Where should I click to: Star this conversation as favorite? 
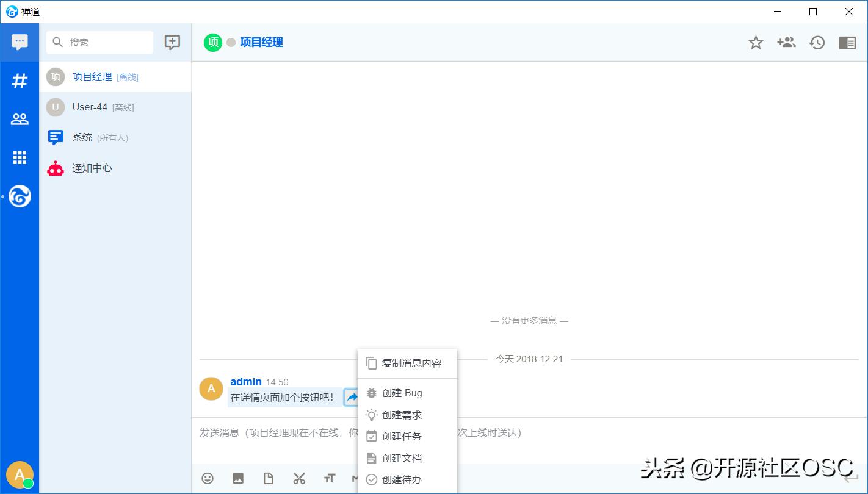tap(756, 42)
